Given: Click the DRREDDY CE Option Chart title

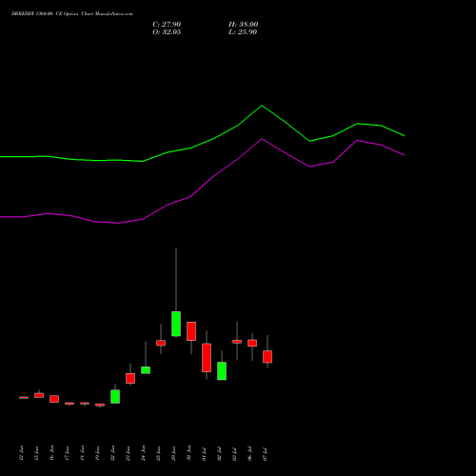Looking at the screenshot, I should click(72, 14).
